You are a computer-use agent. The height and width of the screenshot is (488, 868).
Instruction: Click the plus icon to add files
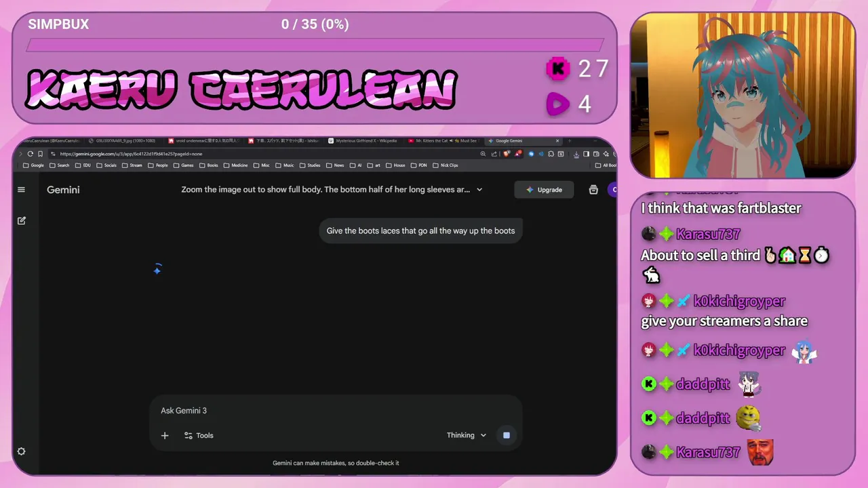(165, 436)
